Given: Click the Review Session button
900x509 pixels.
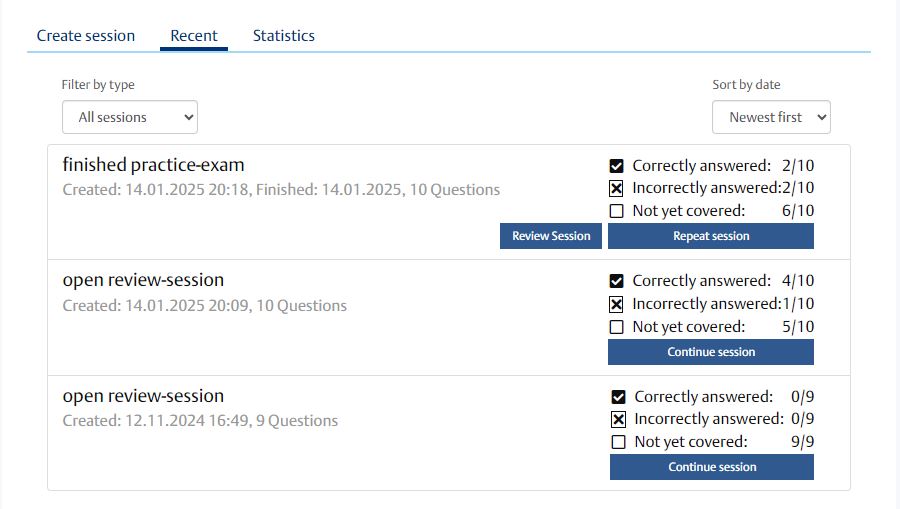Looking at the screenshot, I should (551, 236).
